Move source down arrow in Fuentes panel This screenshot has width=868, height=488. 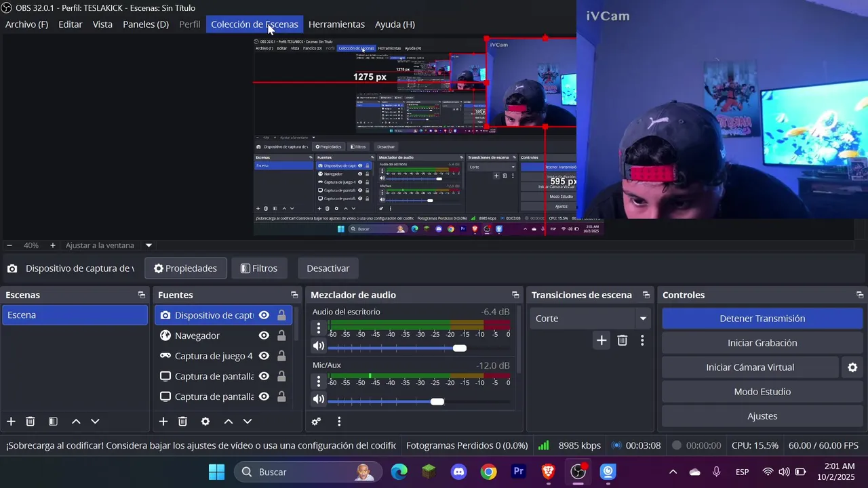pos(248,422)
